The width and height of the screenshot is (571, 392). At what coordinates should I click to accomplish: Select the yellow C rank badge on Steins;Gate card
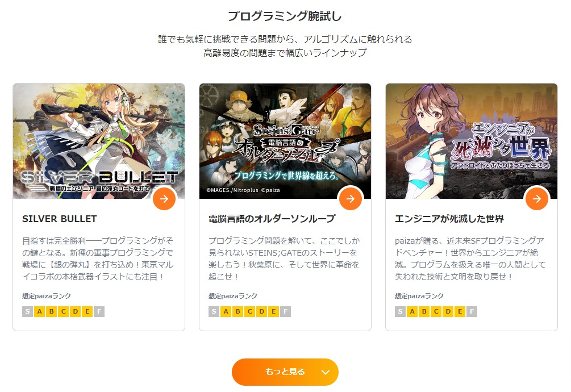(250, 311)
